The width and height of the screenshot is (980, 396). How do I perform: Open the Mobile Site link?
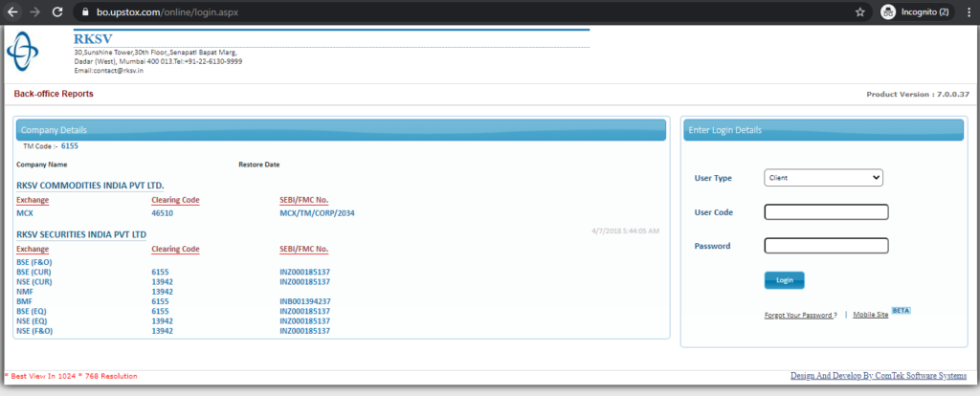tap(871, 315)
